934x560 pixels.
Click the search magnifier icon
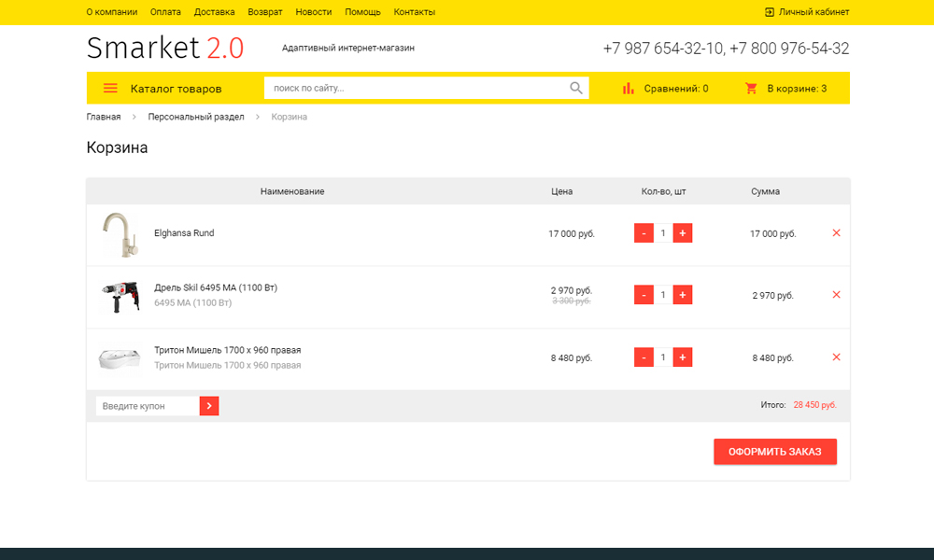tap(576, 89)
